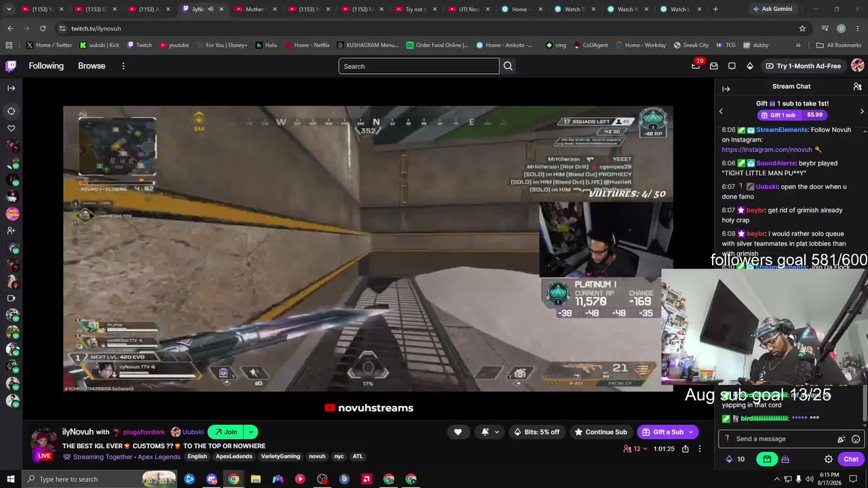This screenshot has width=868, height=488.
Task: Open the more options menu beside Browse
Action: click(x=123, y=66)
